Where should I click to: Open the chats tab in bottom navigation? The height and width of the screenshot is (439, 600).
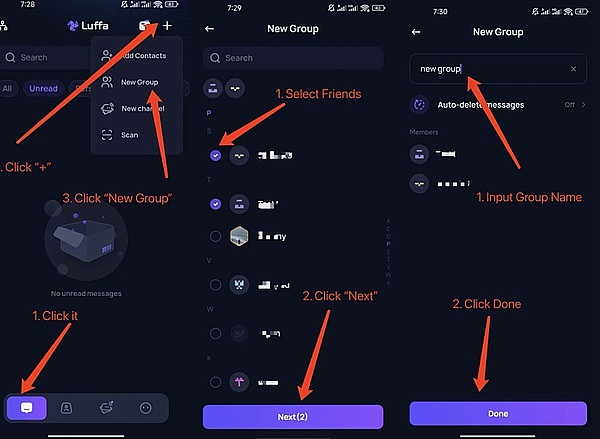tap(27, 408)
